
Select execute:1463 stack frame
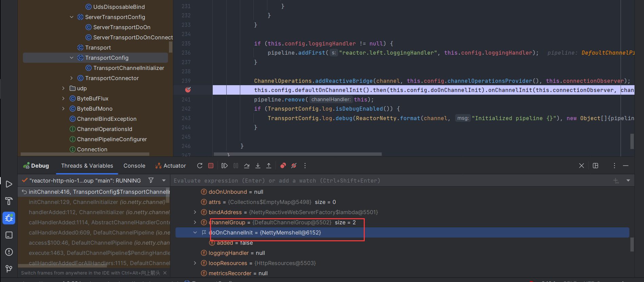94,253
